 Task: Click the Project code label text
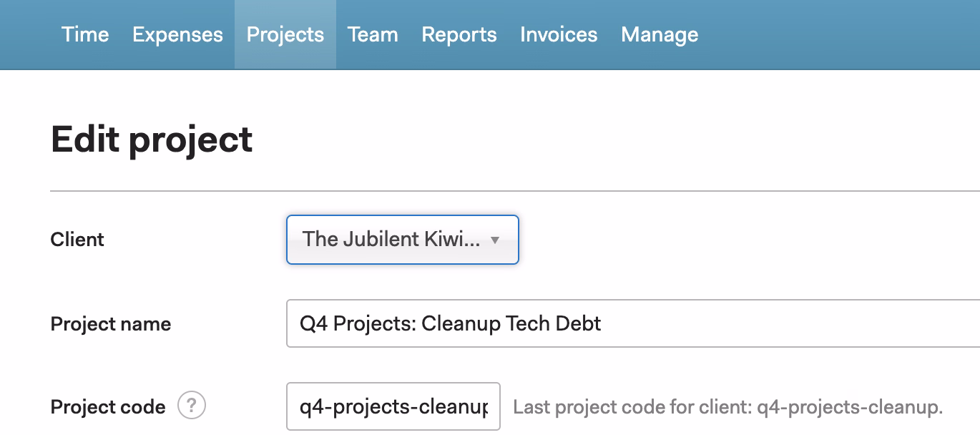108,407
